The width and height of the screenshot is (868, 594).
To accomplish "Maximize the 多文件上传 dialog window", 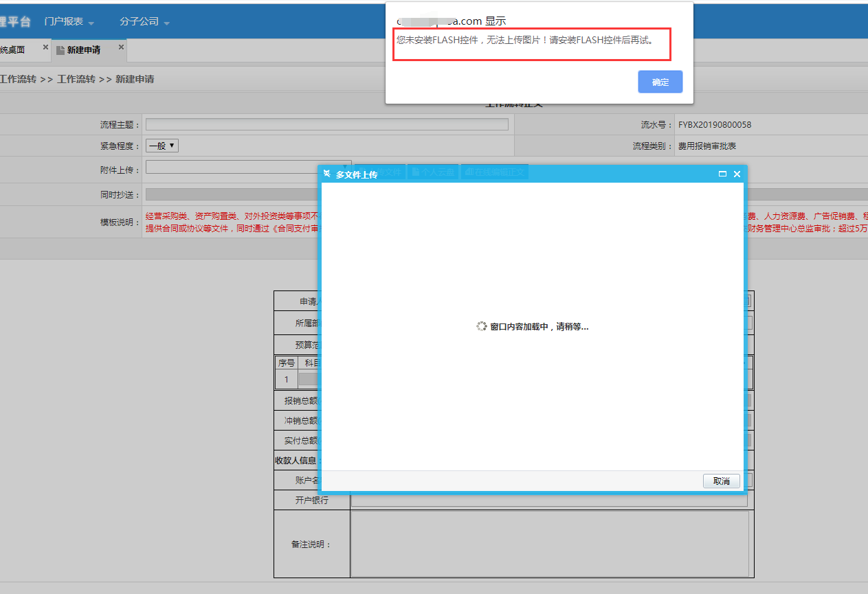I will (722, 174).
